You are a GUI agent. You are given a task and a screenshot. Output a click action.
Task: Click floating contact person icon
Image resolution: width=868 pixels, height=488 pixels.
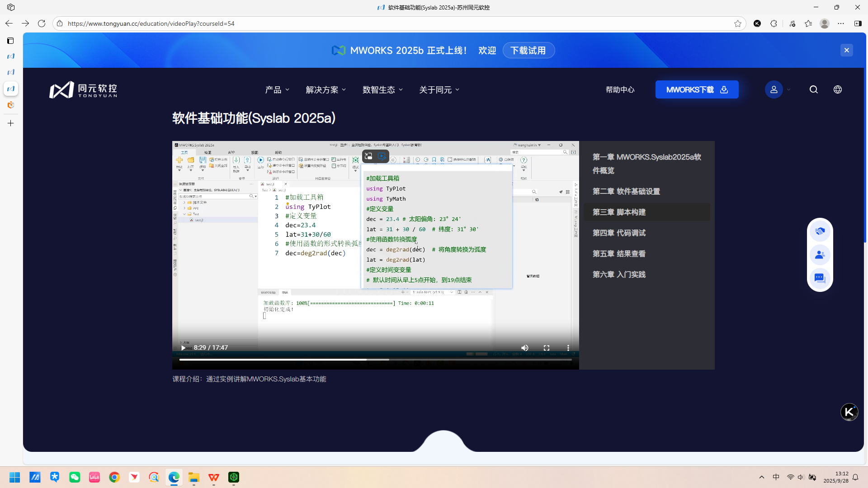coord(820,255)
